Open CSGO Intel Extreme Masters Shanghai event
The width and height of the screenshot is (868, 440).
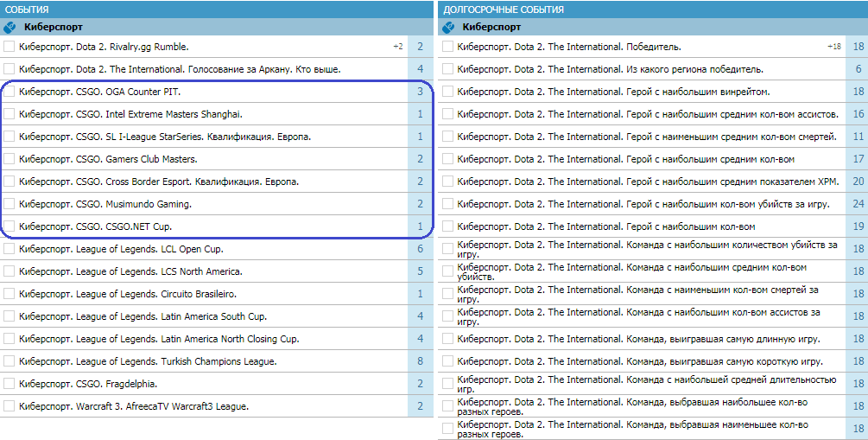pos(130,114)
